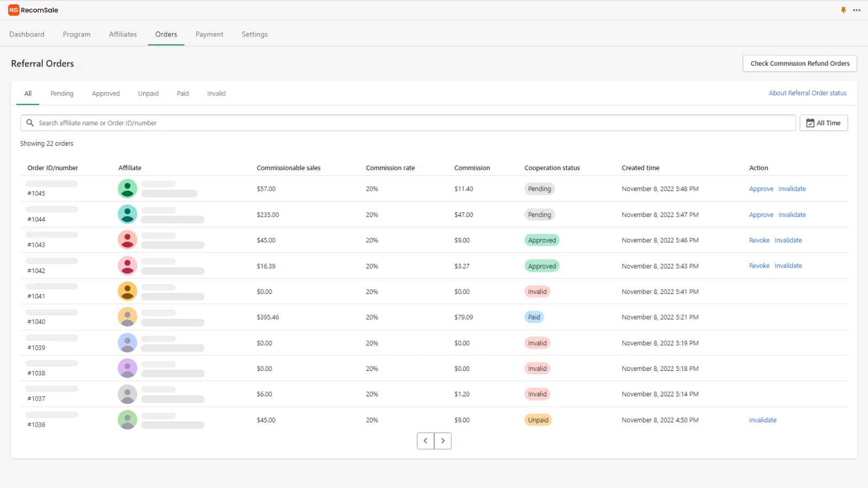Invalidate order #1043
Viewport: 868px width, 488px height.
(x=788, y=240)
